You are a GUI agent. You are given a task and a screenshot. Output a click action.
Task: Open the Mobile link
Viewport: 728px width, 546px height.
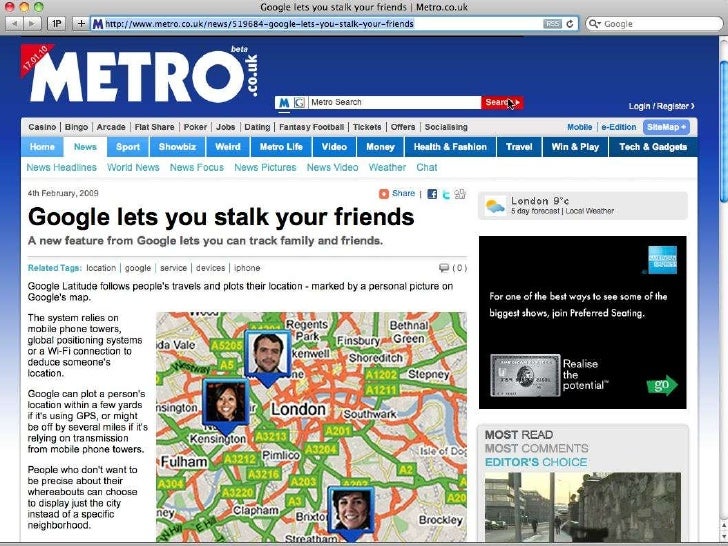click(x=579, y=127)
